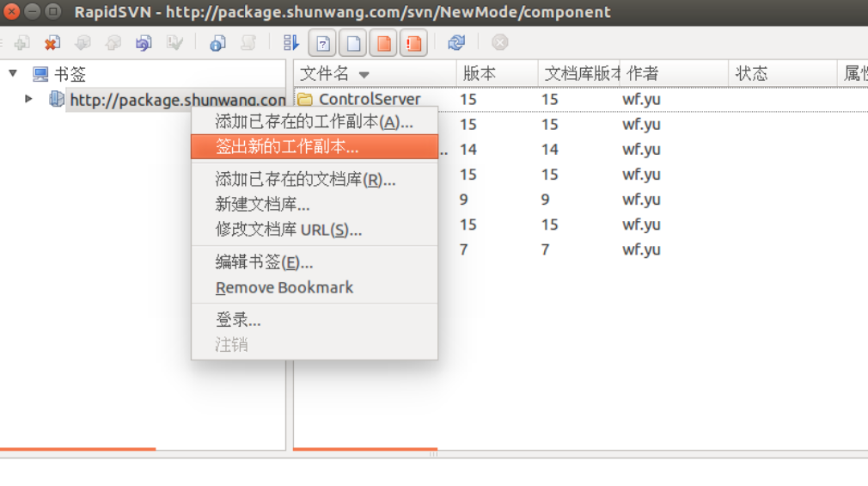
Task: Sort by the 文件名 column header
Action: coord(375,73)
